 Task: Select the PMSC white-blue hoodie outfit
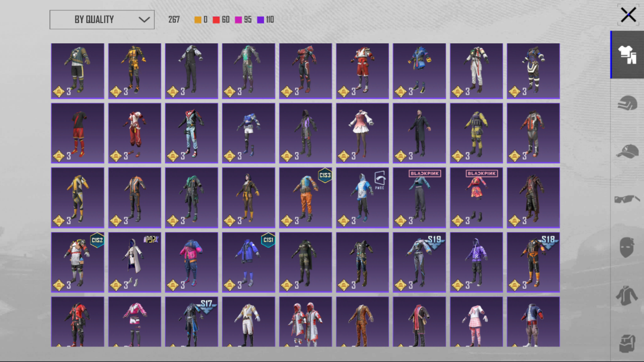click(363, 198)
